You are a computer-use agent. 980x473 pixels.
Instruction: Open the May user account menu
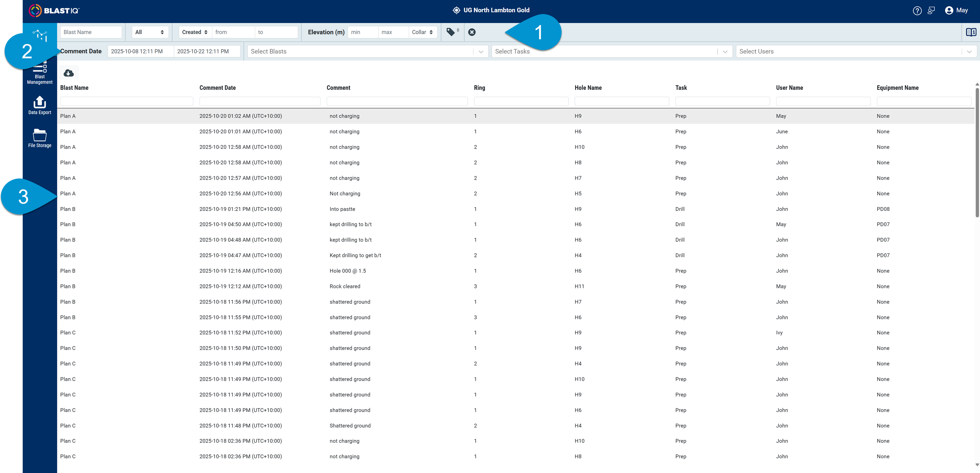tap(956, 11)
